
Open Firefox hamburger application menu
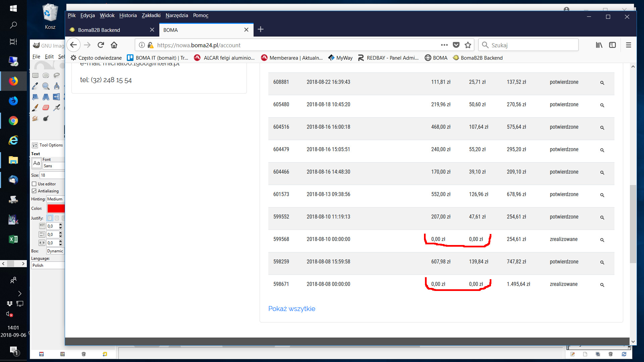[629, 45]
